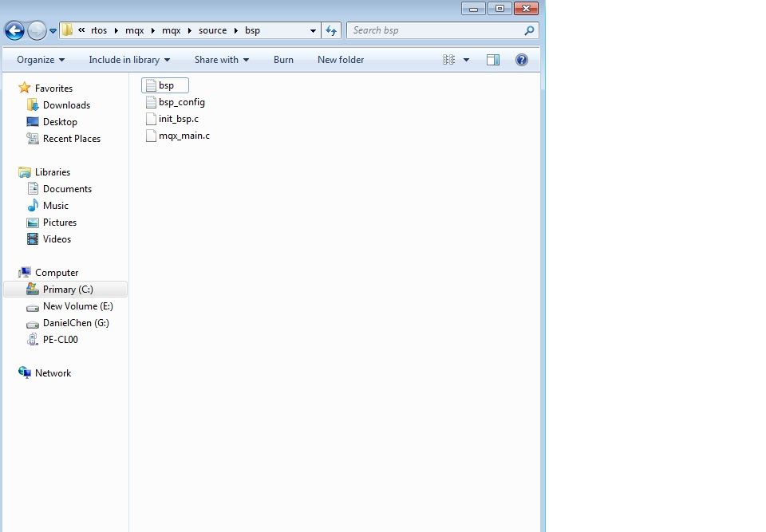Click the Back navigation arrow
766x532 pixels.
(x=14, y=31)
